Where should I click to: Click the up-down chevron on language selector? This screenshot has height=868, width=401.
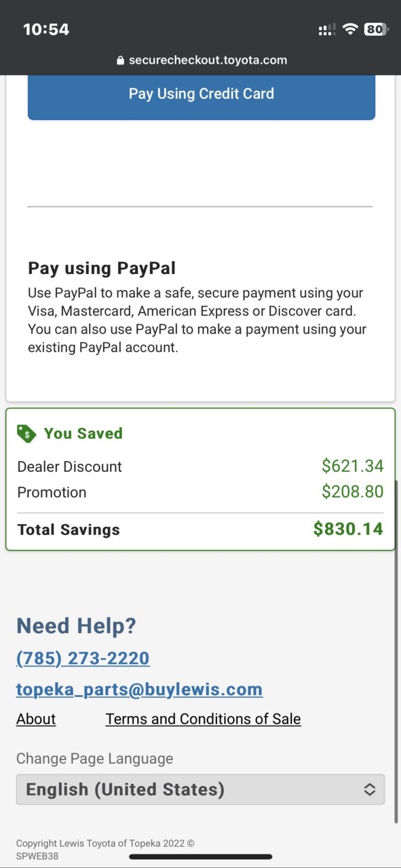click(x=370, y=789)
